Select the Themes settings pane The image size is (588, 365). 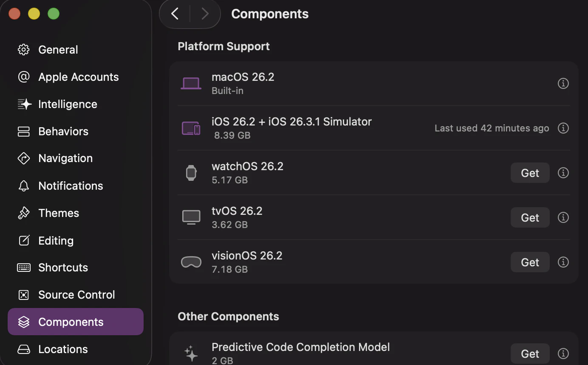coord(76,213)
